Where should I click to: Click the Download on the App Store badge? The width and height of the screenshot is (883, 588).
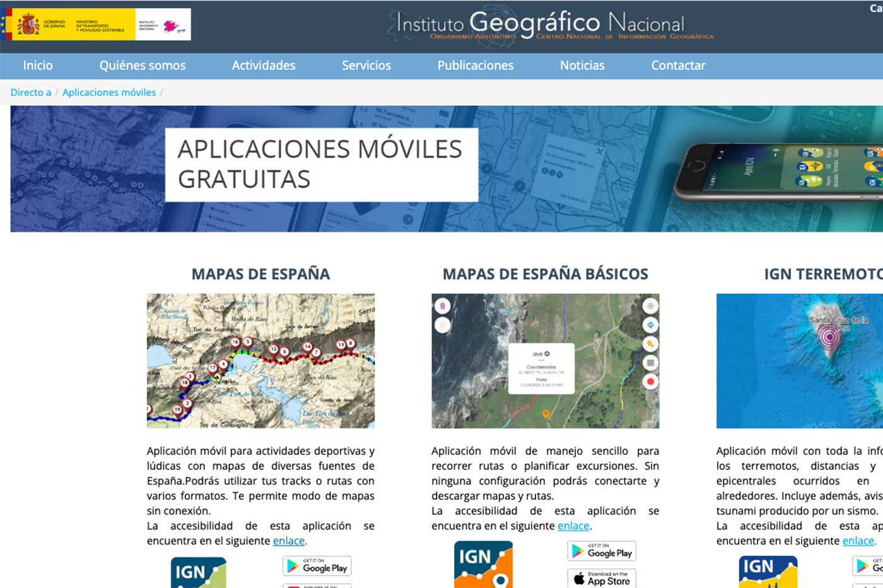tap(601, 578)
